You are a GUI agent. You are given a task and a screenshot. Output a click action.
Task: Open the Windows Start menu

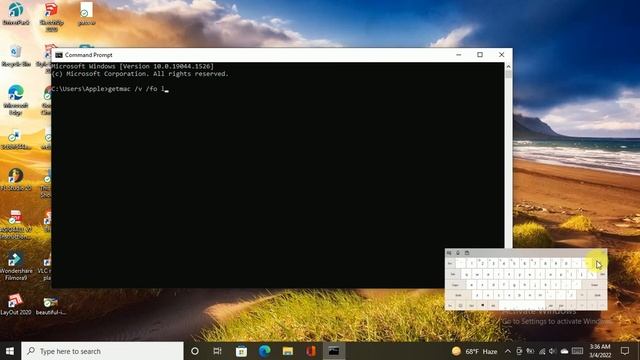pyautogui.click(x=10, y=351)
